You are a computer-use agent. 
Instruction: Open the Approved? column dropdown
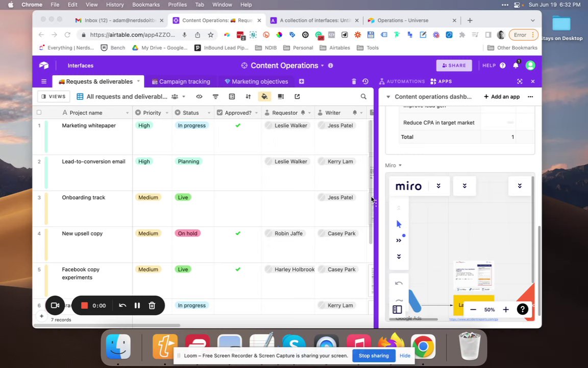(257, 112)
